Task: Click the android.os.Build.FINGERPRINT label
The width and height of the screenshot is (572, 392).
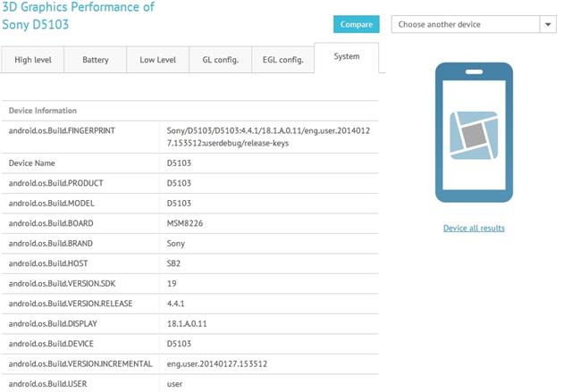Action: tap(62, 130)
